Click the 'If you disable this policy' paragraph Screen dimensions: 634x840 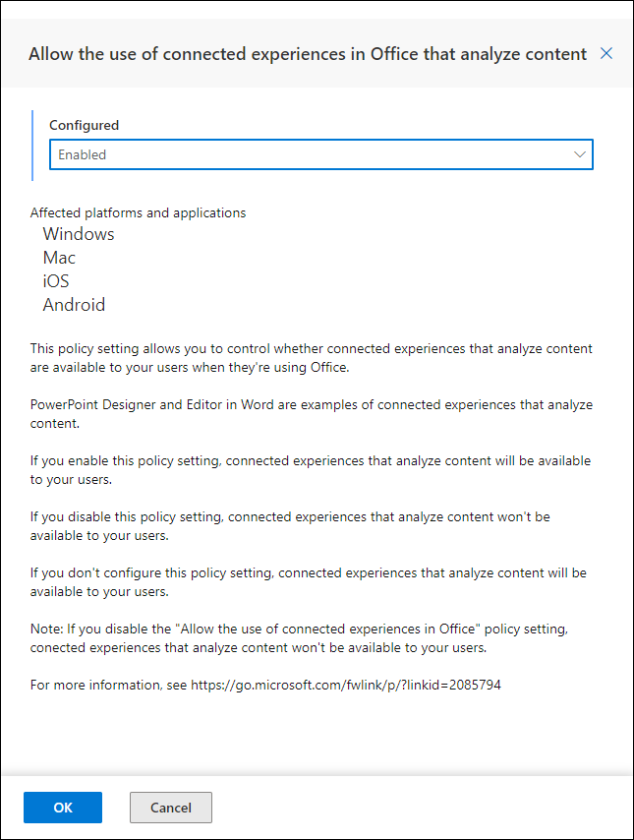coord(290,526)
